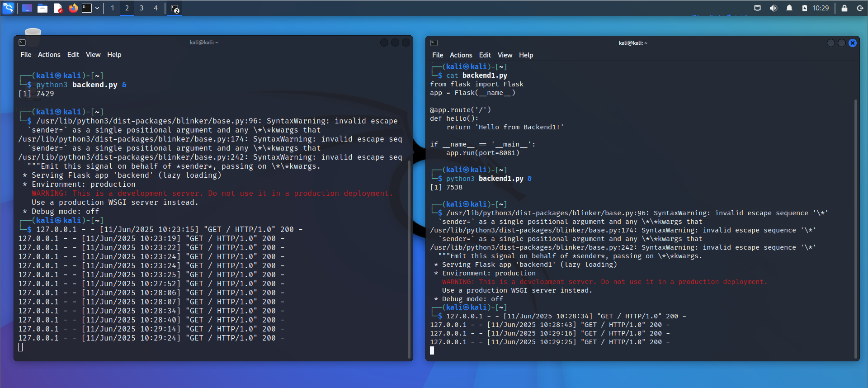Launch the text editor from the panel
The width and height of the screenshot is (868, 388).
click(x=58, y=8)
